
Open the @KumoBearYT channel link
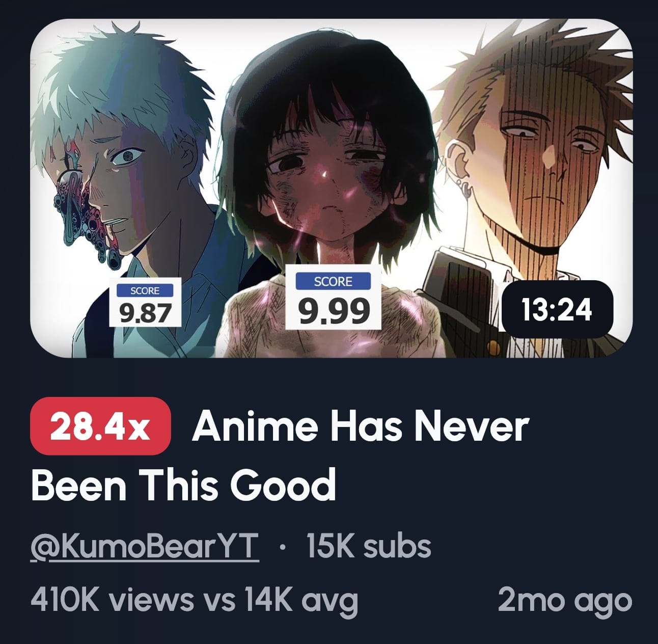(x=145, y=547)
